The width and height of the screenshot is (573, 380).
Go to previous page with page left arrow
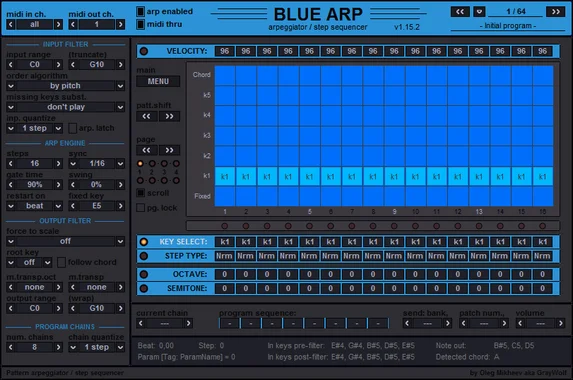coord(147,150)
